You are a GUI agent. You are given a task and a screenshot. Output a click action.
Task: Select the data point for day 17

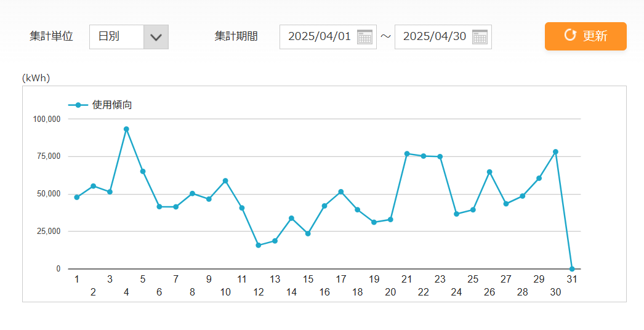click(x=341, y=192)
